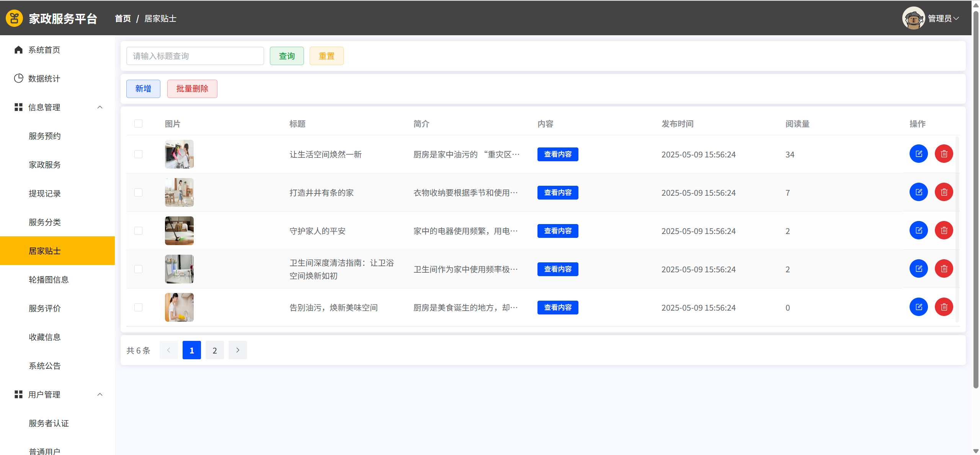The image size is (980, 455).
Task: Click the admin avatar picture
Action: pos(913,18)
